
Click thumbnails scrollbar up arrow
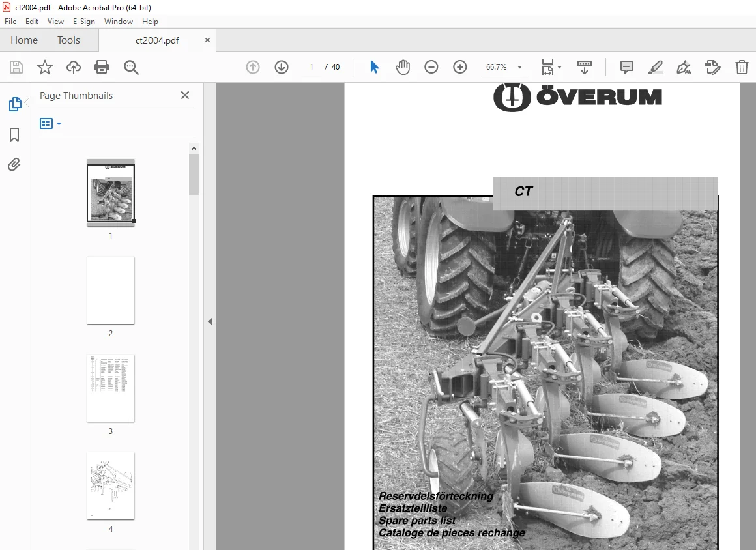click(194, 149)
